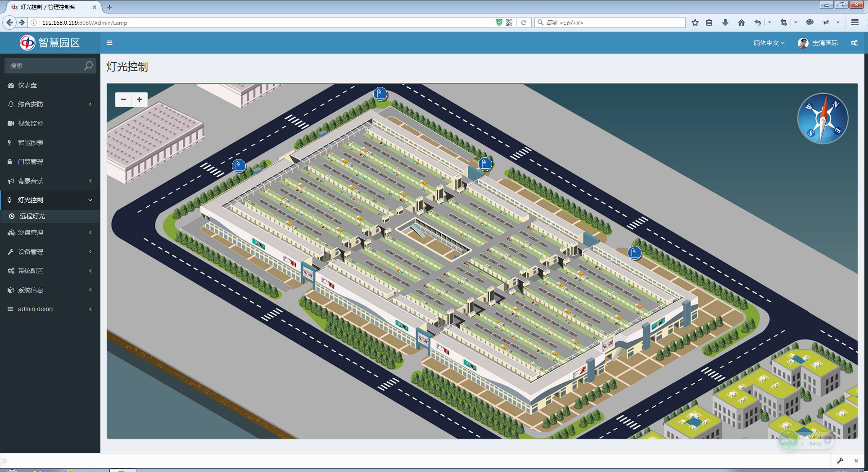This screenshot has height=472, width=868.
Task: Open dropdown arrow next to crop icon
Action: point(796,23)
